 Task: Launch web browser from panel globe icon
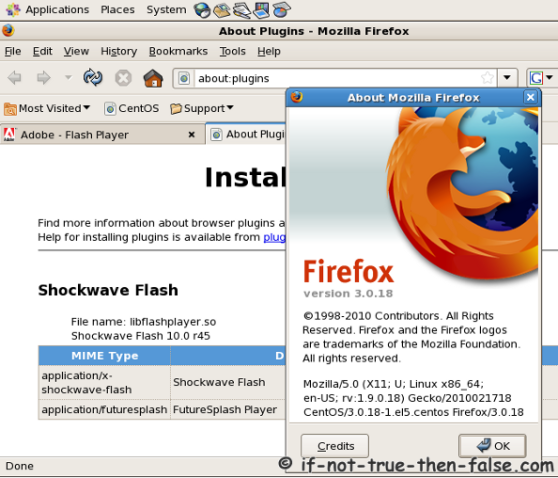pyautogui.click(x=202, y=10)
